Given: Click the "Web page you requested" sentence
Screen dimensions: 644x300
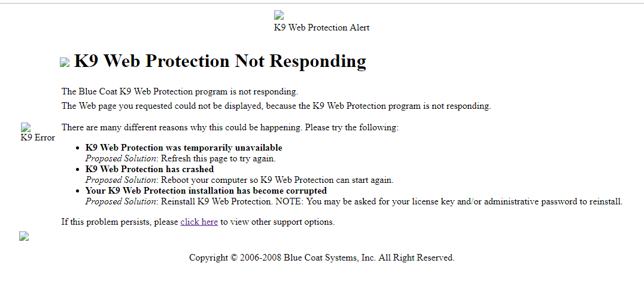Looking at the screenshot, I should pos(275,106).
